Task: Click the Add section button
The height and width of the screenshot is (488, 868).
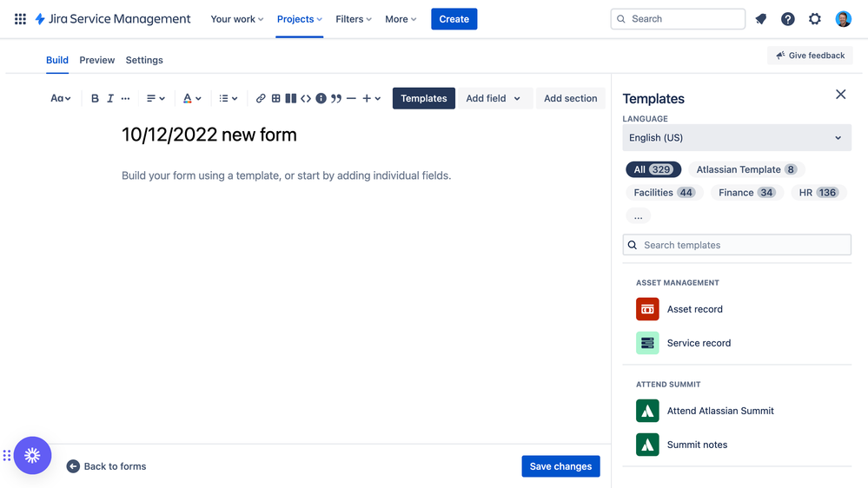Action: [570, 98]
